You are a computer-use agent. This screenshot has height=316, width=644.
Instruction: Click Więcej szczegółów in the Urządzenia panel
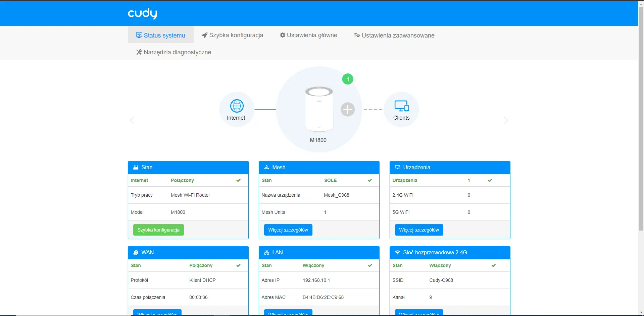click(419, 230)
